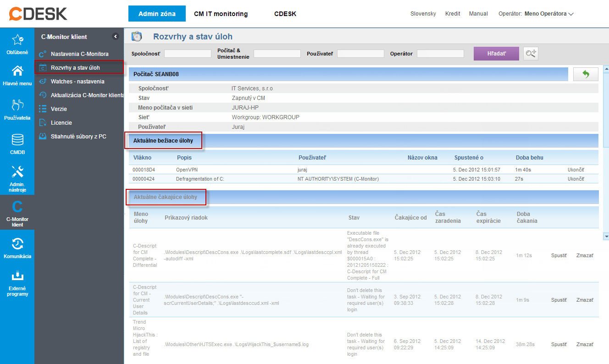
Task: Click Zmazať for Trend Micro HijackThis task
Action: (585, 344)
